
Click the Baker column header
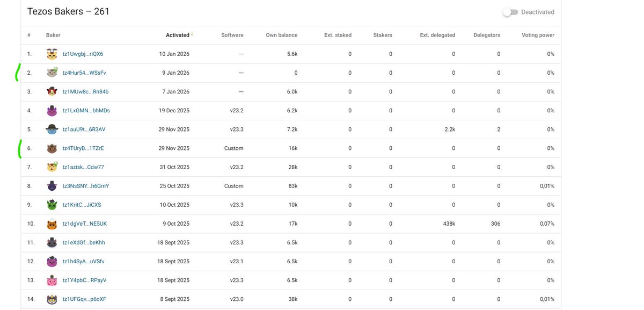pyautogui.click(x=53, y=35)
